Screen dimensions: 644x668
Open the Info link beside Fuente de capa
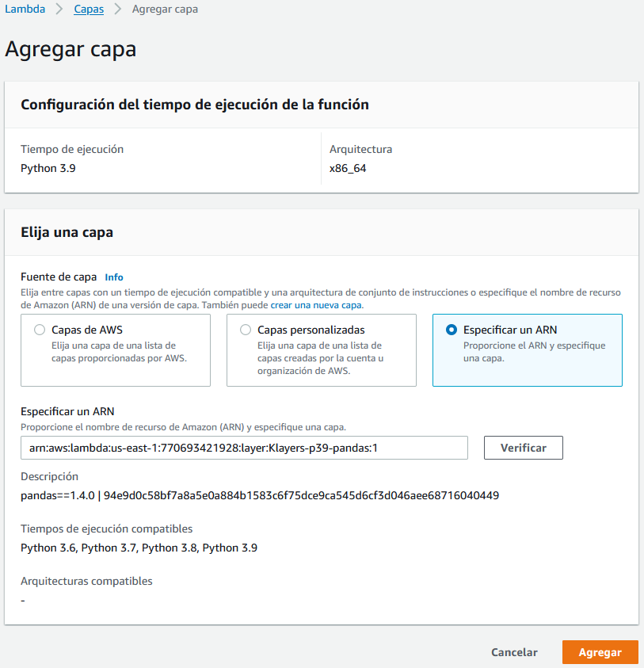(113, 277)
